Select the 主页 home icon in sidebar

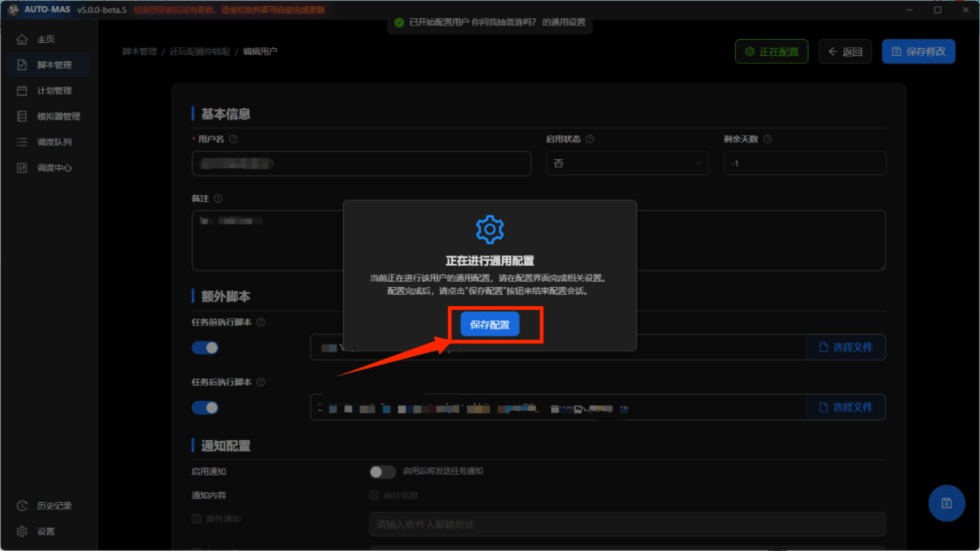[22, 39]
